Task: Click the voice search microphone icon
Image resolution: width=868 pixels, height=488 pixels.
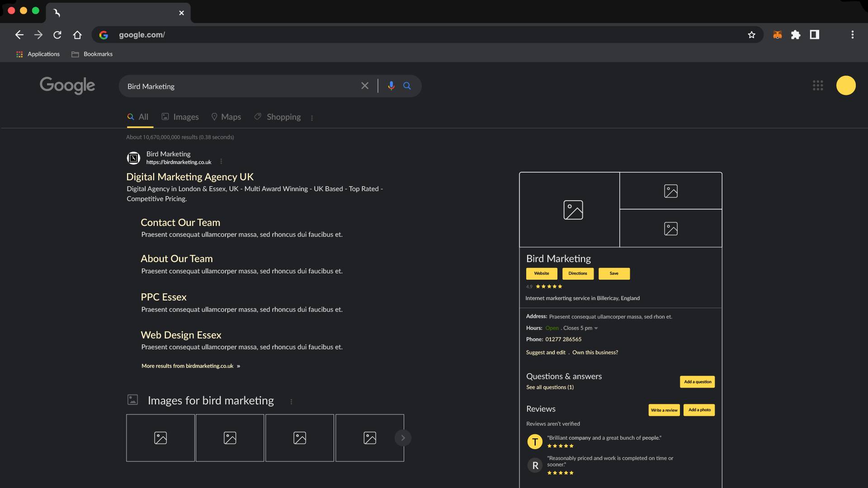Action: (391, 86)
